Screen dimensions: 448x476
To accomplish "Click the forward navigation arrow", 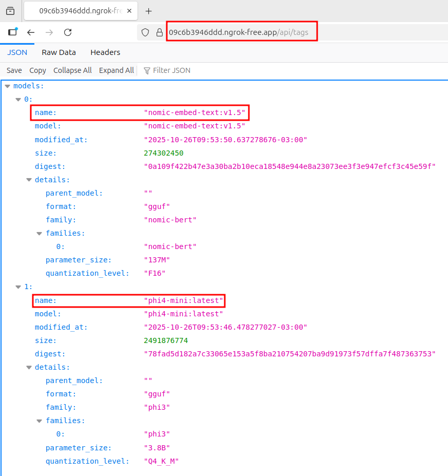I will click(x=49, y=32).
